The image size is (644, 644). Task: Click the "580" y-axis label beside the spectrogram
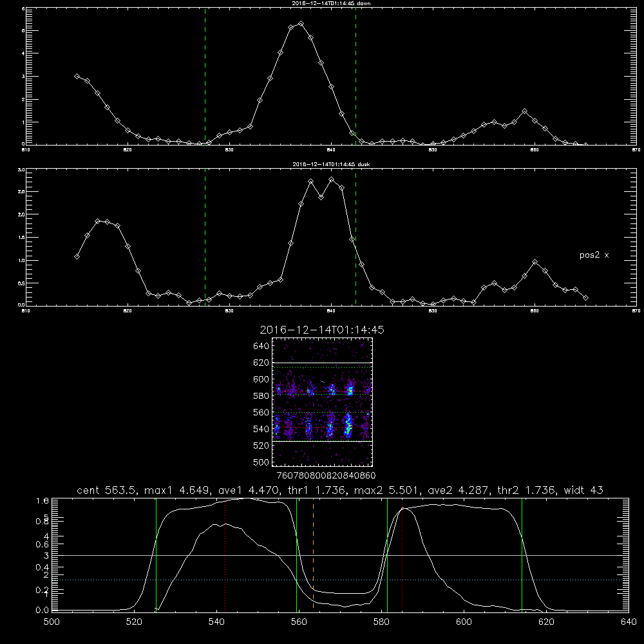click(261, 396)
